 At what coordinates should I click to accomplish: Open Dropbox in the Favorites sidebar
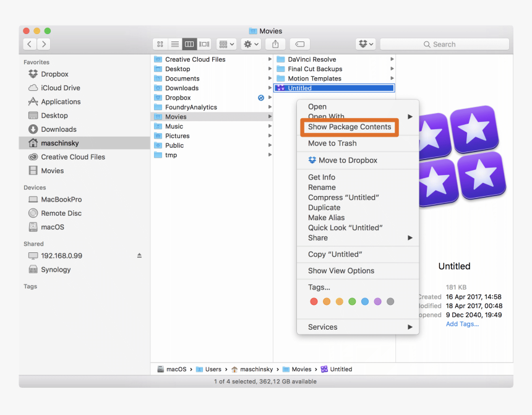tap(54, 74)
